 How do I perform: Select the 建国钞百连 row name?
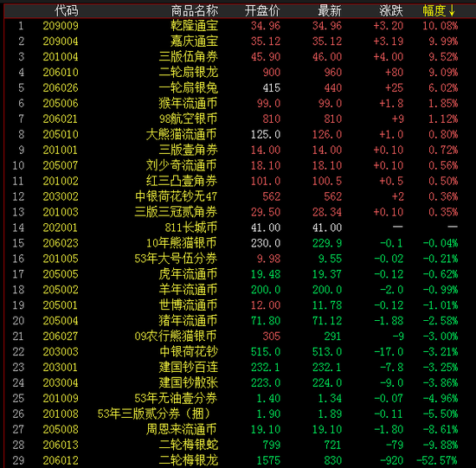point(188,368)
